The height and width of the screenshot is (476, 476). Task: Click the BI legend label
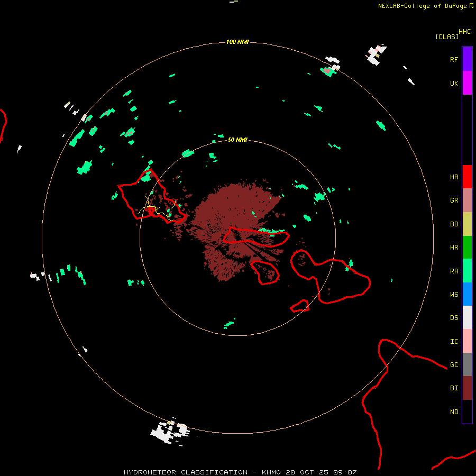454,388
